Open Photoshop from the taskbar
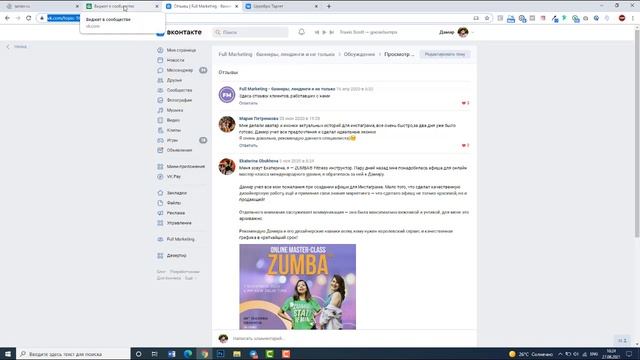The width and height of the screenshot is (640, 360). (x=220, y=354)
